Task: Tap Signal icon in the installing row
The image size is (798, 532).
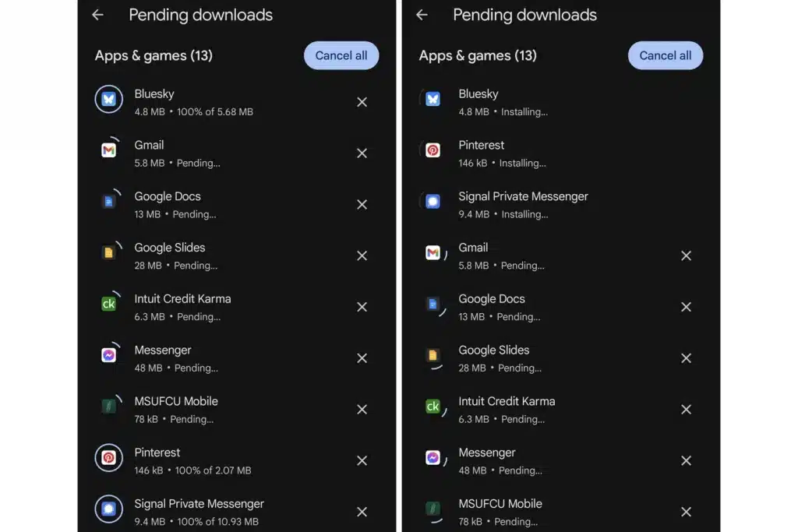Action: pyautogui.click(x=433, y=202)
